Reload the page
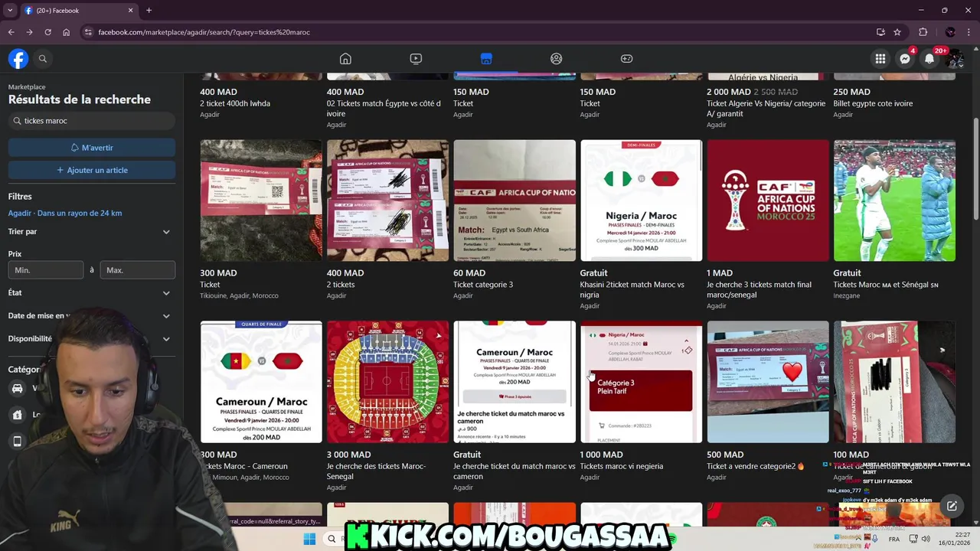 point(47,32)
